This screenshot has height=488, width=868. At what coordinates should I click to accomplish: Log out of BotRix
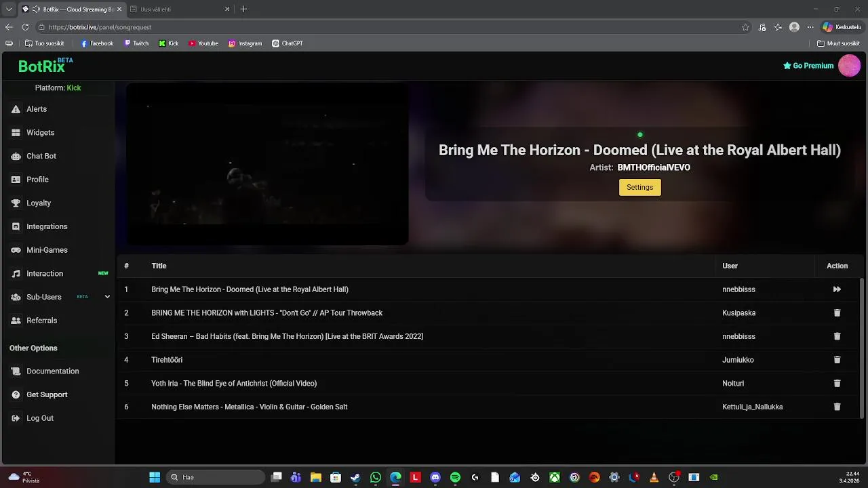tap(39, 418)
